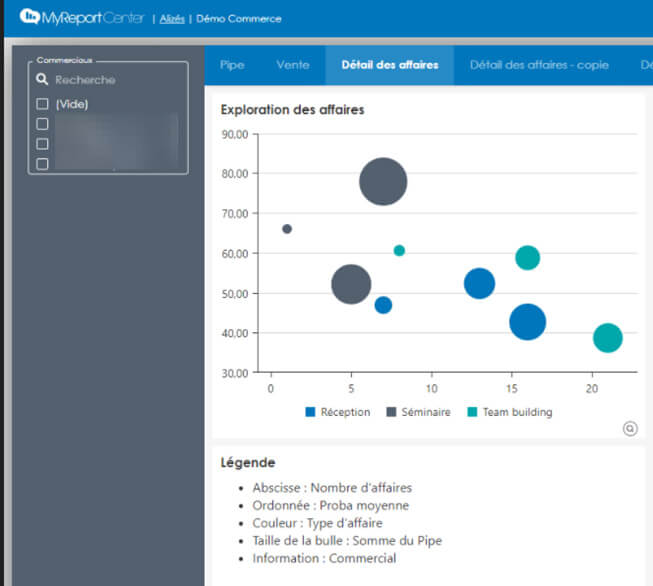653x586 pixels.
Task: Click the blue Réception bubble at x=13
Action: 479,283
